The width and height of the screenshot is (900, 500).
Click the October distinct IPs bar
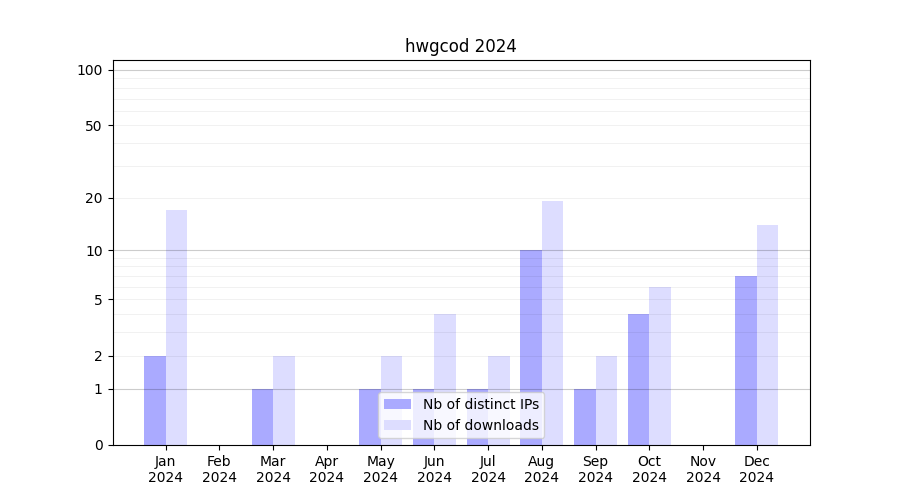click(x=638, y=379)
